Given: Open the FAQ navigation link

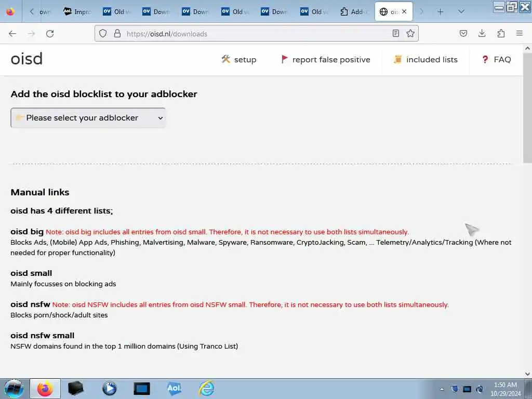Looking at the screenshot, I should click(496, 60).
